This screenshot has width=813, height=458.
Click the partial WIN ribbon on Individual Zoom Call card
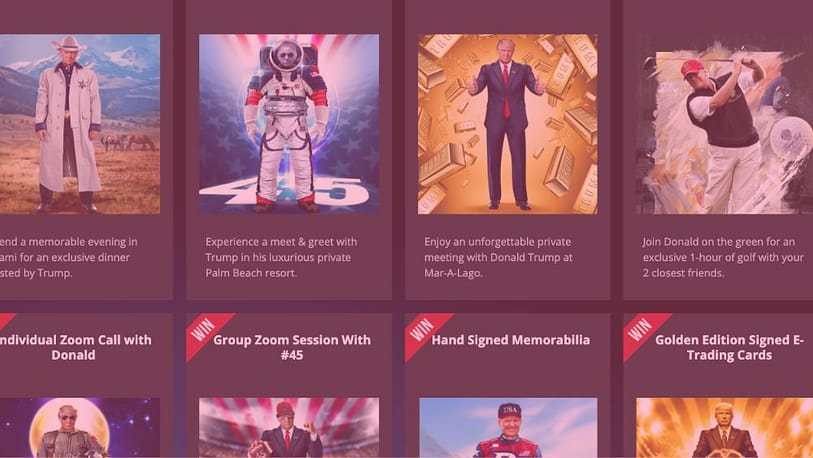coord(5,320)
